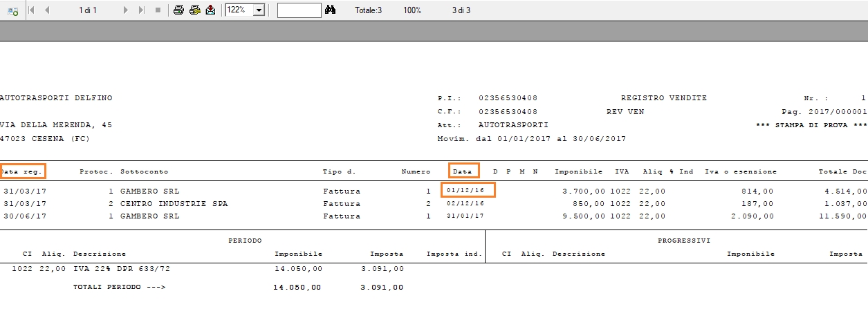
Task: Click the 1.037,00 document total
Action: point(847,204)
